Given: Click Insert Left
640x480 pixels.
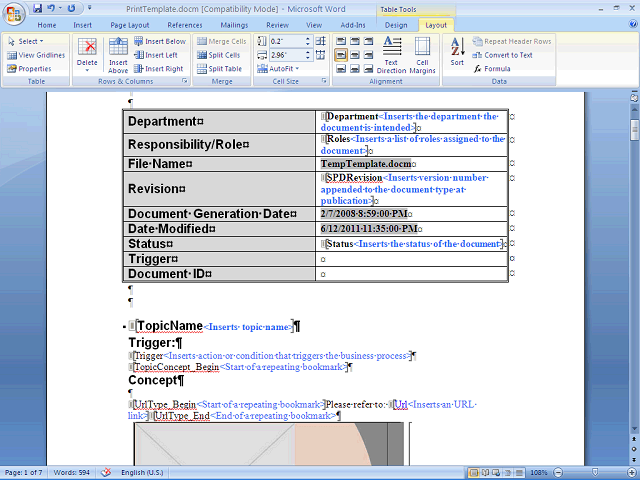Looking at the screenshot, I should click(x=156, y=55).
